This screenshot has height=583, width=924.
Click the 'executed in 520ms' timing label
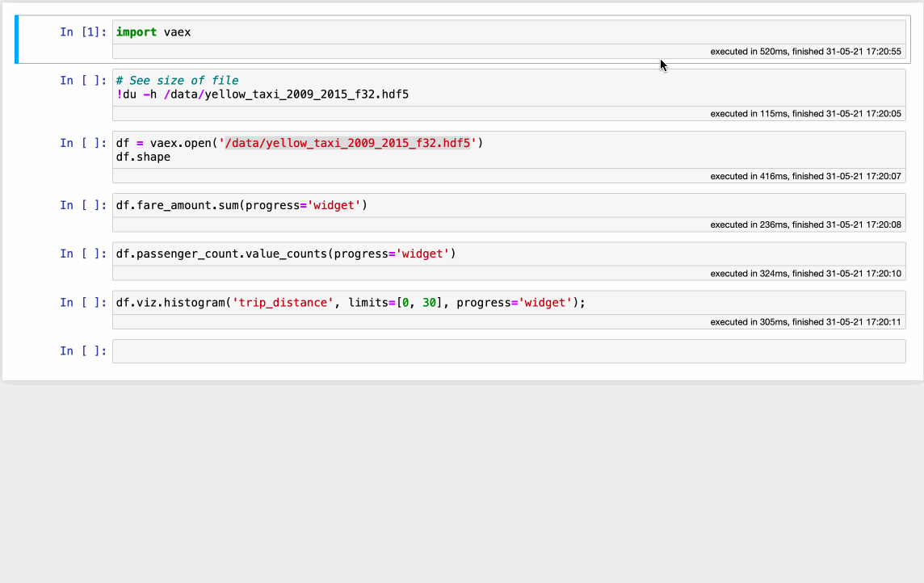pos(805,52)
